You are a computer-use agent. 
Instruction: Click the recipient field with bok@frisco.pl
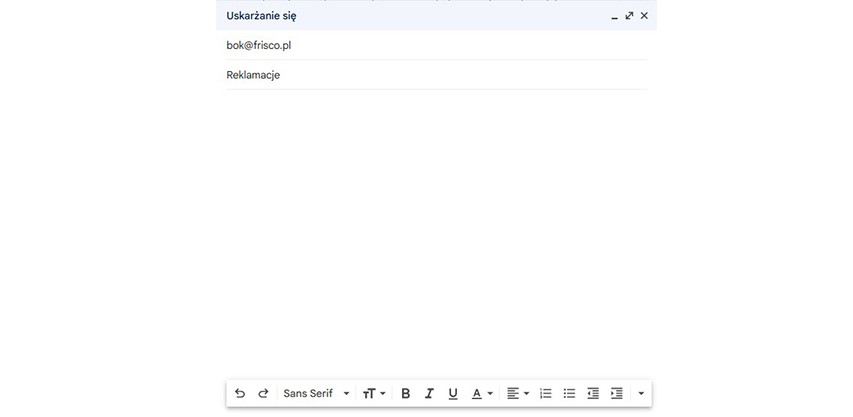[437, 46]
